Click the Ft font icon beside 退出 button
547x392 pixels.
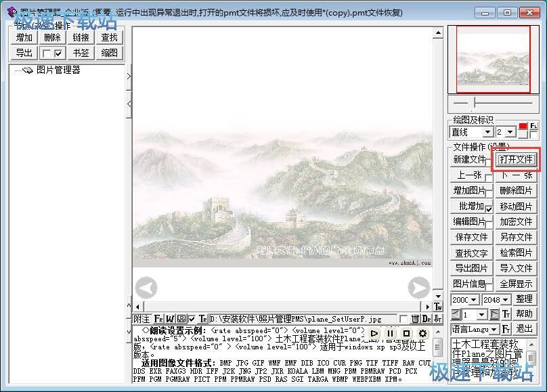coord(506,329)
